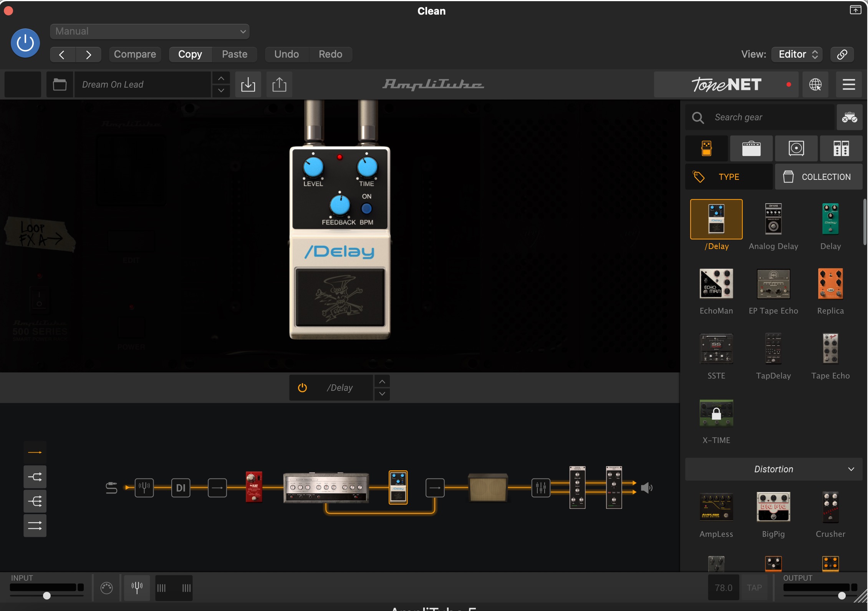The height and width of the screenshot is (611, 868).
Task: Select the stomp pedals gear tab
Action: coord(707,148)
